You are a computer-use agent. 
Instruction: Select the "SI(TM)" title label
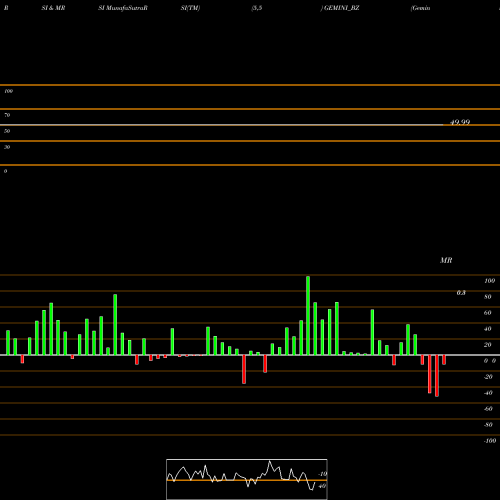tap(190, 8)
